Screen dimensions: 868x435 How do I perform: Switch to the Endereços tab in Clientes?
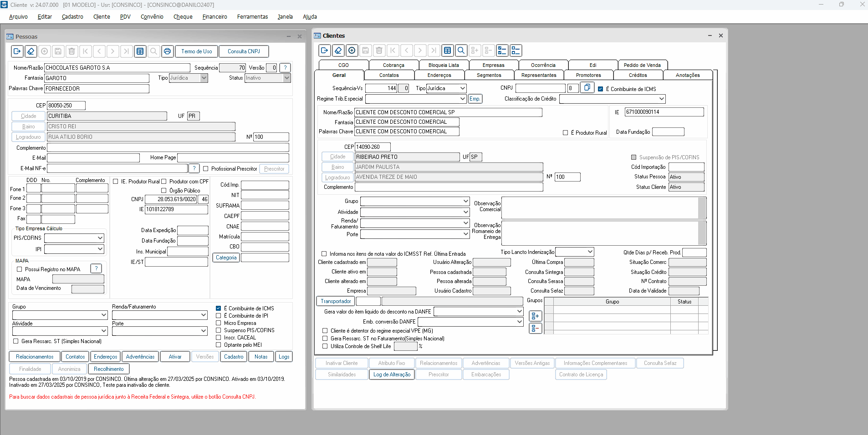pyautogui.click(x=439, y=75)
